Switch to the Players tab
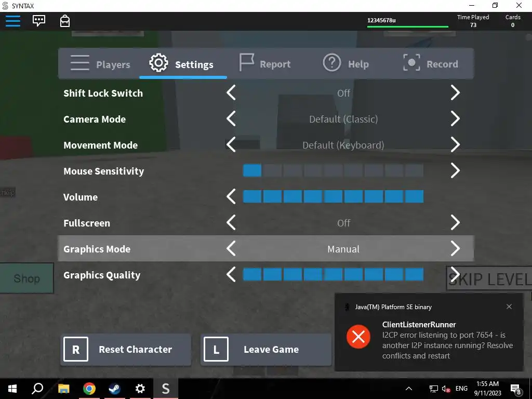Image resolution: width=532 pixels, height=399 pixels. pyautogui.click(x=100, y=64)
